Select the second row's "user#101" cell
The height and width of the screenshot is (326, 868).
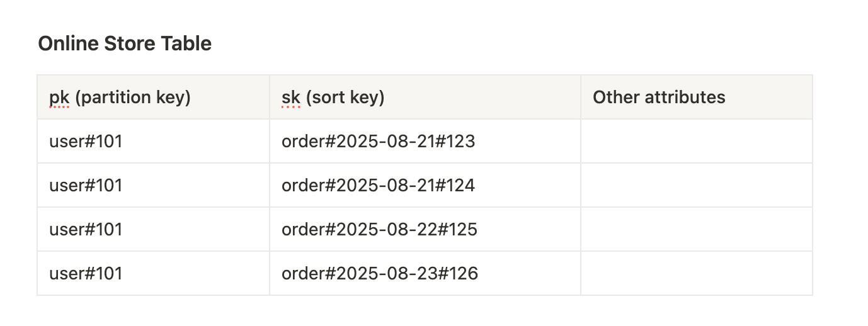[x=154, y=185]
